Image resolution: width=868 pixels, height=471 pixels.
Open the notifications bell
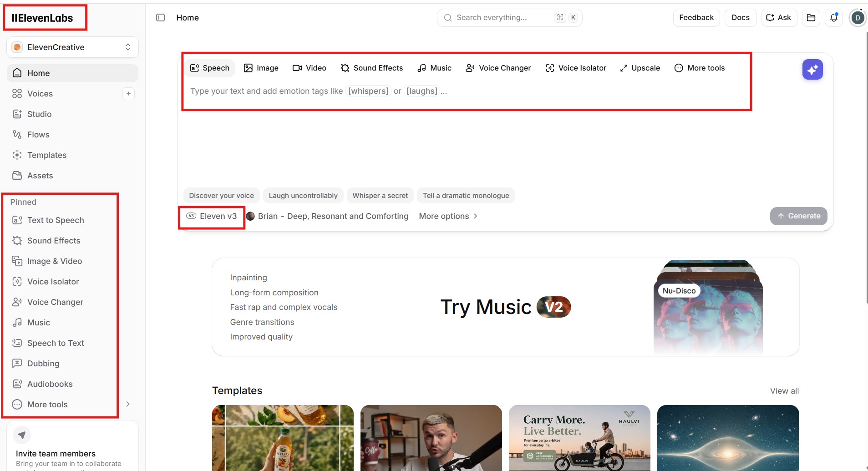(x=834, y=18)
